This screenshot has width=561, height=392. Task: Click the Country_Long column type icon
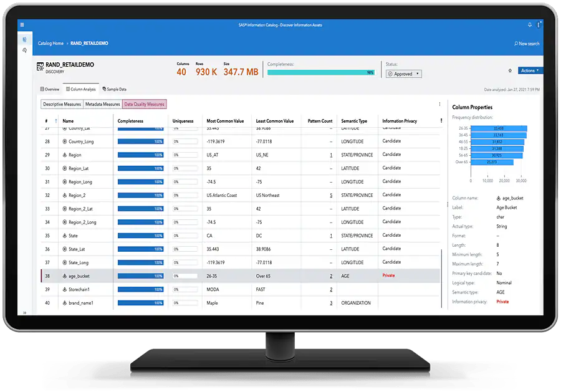[65, 141]
